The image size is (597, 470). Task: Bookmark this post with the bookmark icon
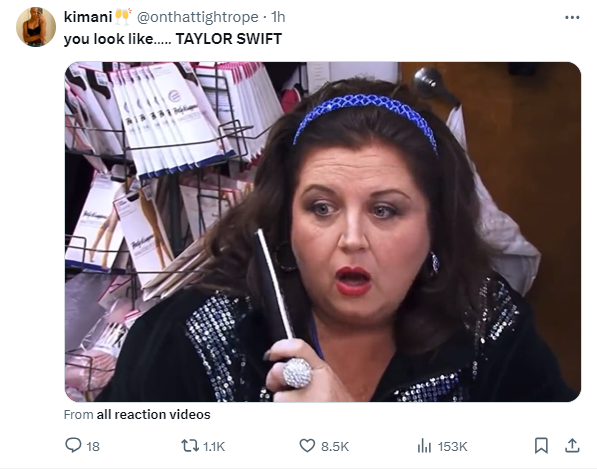pyautogui.click(x=541, y=446)
